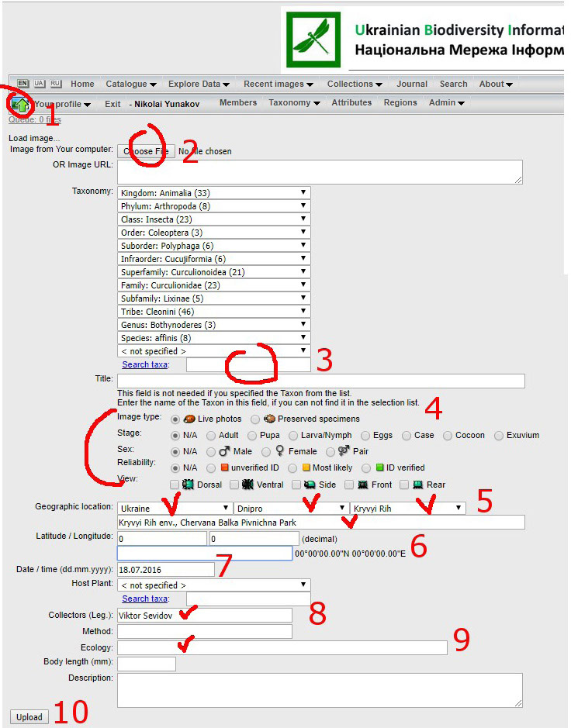Click the male symbol icon

coord(224,450)
